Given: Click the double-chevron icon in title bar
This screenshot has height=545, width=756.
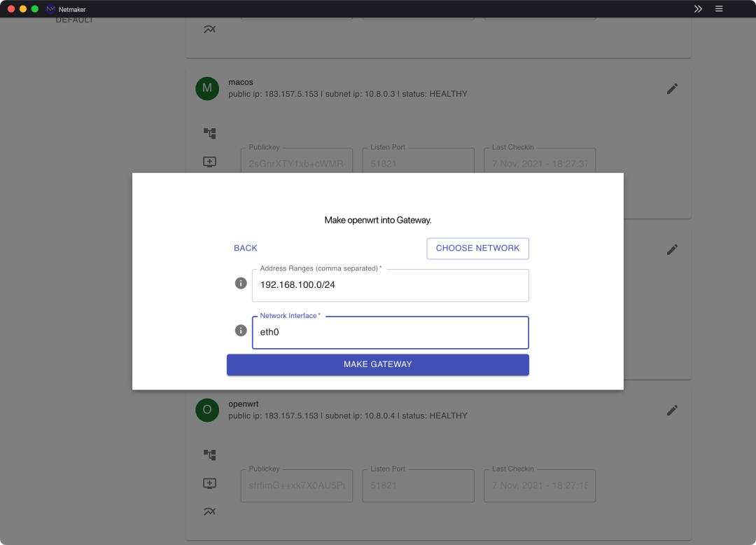Looking at the screenshot, I should pos(698,9).
